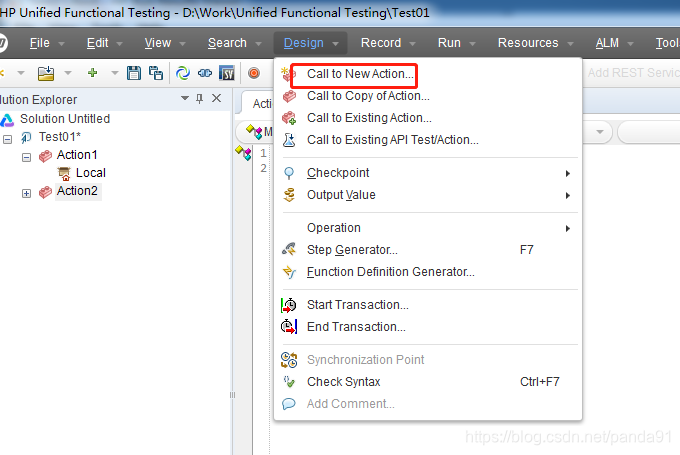The image size is (680, 455).
Task: Click the API Test flask icon
Action: pos(289,140)
